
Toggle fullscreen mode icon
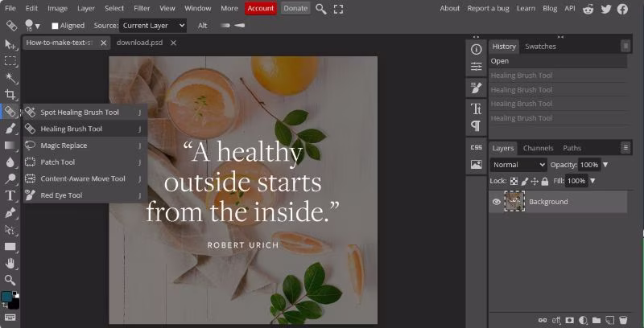coord(338,9)
